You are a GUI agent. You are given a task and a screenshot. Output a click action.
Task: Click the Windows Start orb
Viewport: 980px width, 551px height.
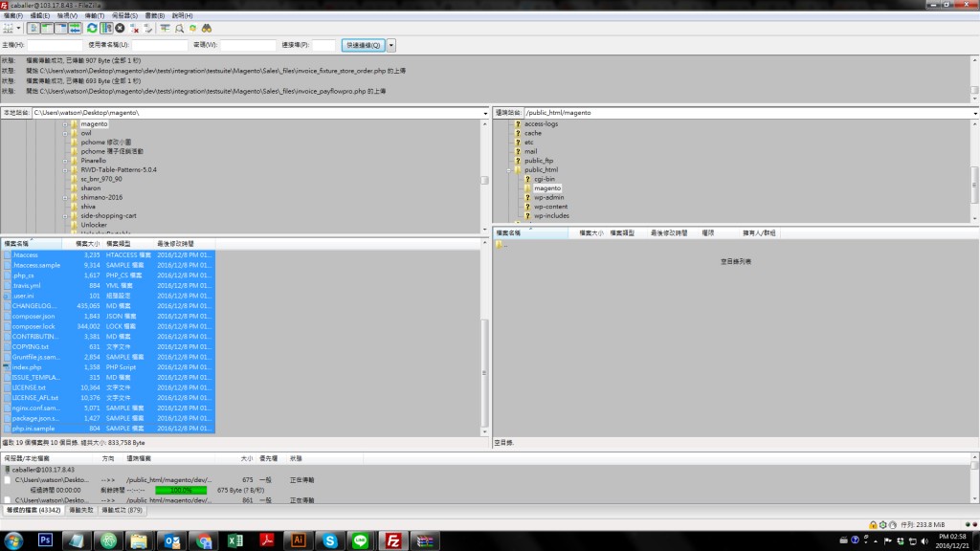coord(13,540)
